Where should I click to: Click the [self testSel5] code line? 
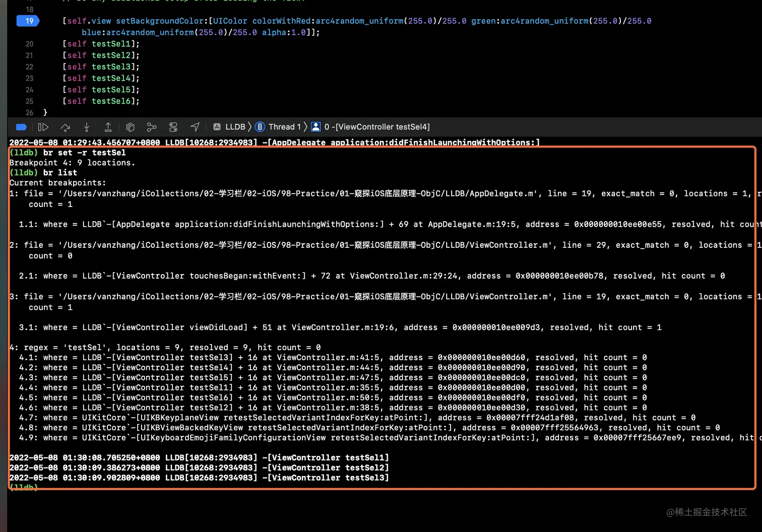pos(101,90)
